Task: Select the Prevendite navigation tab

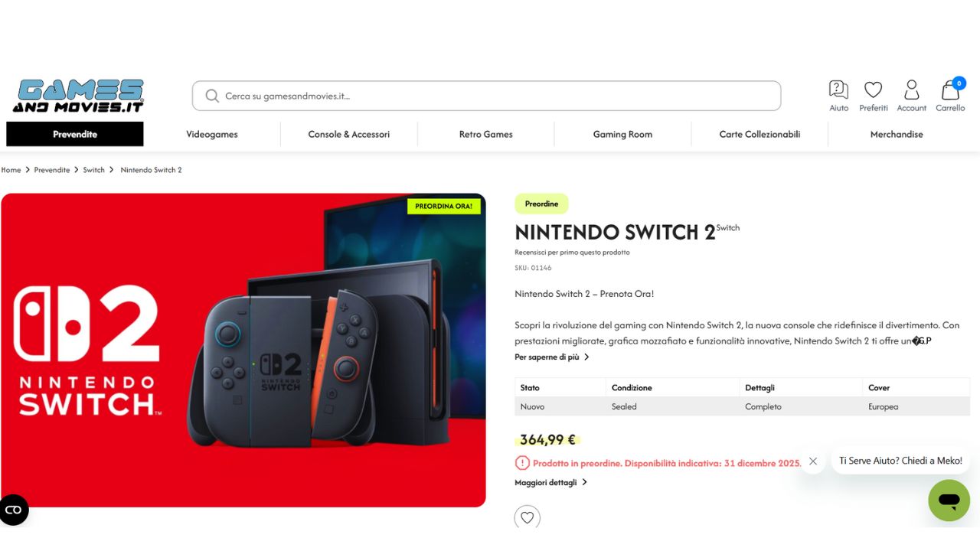Action: 75,134
